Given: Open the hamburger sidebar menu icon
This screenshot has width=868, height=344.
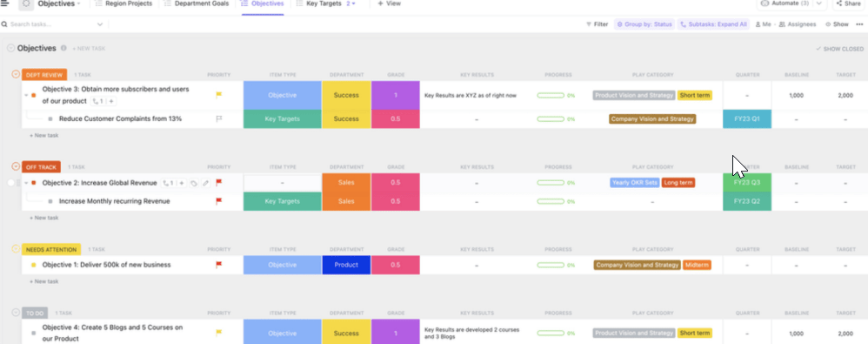Looking at the screenshot, I should pyautogui.click(x=5, y=3).
